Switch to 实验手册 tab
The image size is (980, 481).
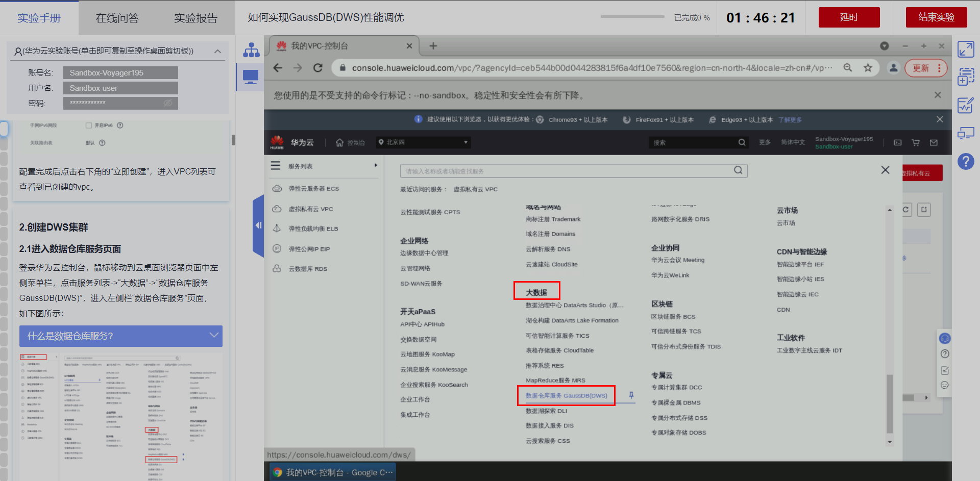tap(39, 18)
